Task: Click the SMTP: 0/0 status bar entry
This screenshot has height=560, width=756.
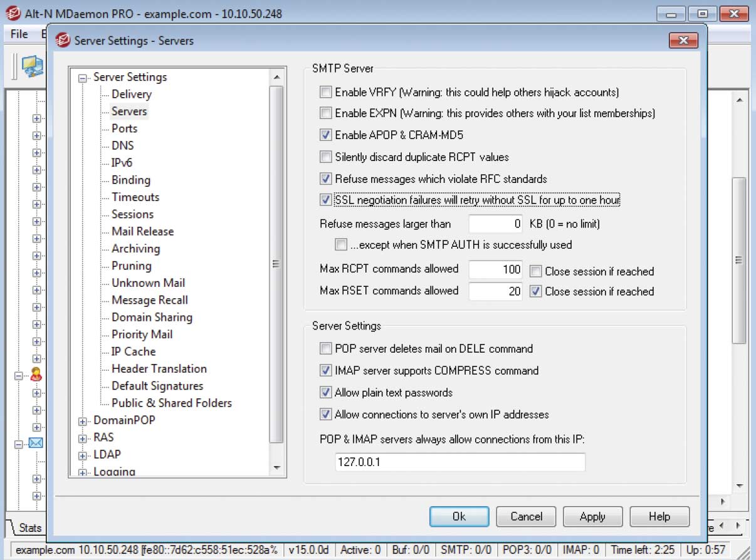Action: (x=466, y=551)
